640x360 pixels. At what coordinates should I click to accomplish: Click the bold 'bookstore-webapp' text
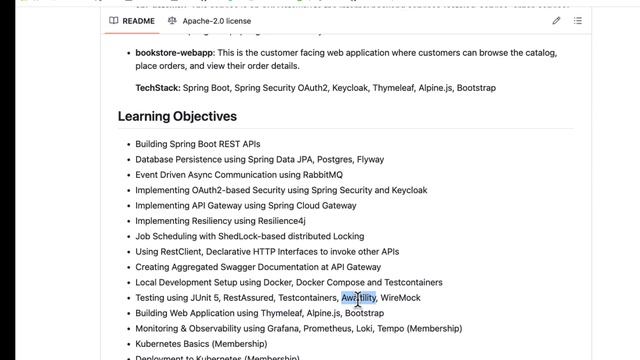(174, 53)
